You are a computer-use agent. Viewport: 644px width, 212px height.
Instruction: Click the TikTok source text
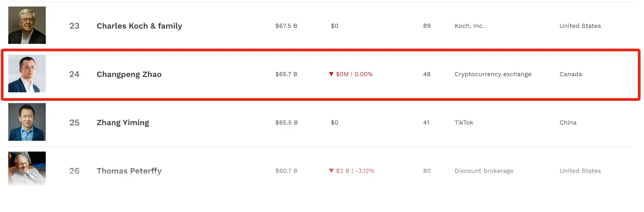[464, 123]
